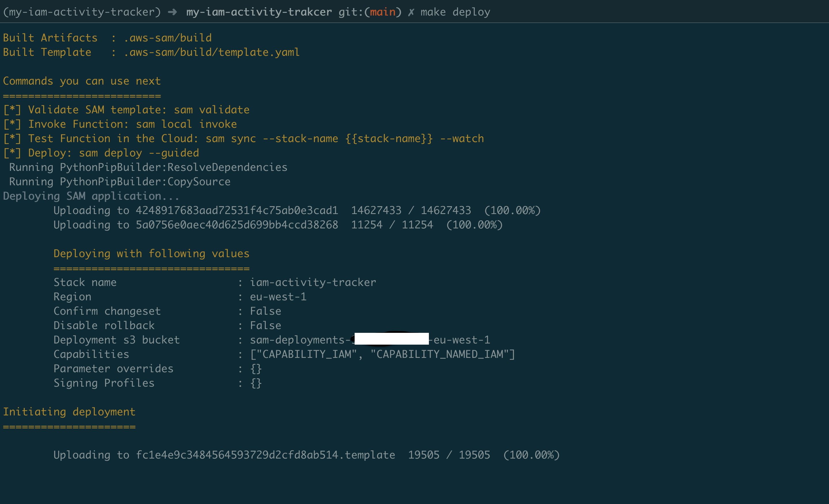
Task: Click the byte count '11254 / 11254'
Action: (392, 225)
